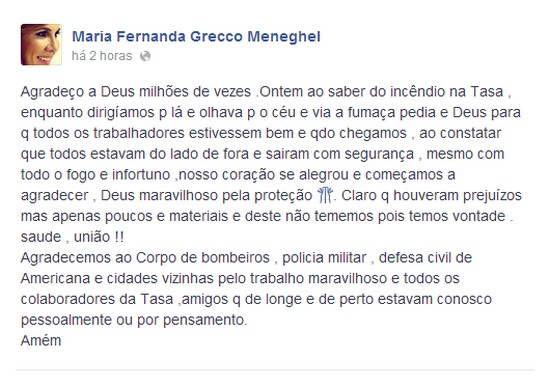
Task: Click the word 'trabalhadores' in the post
Action: click(x=139, y=133)
